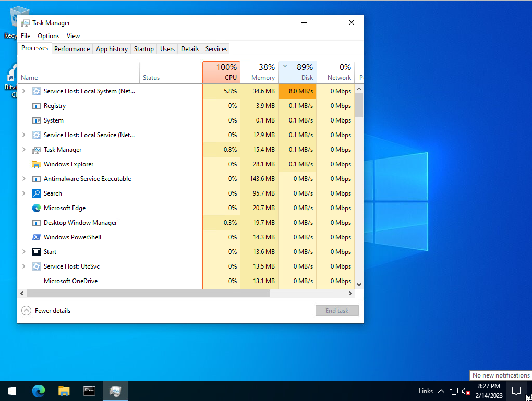Screen dimensions: 532x401
Task: Click the Microsoft Edge process icon
Action: point(37,208)
